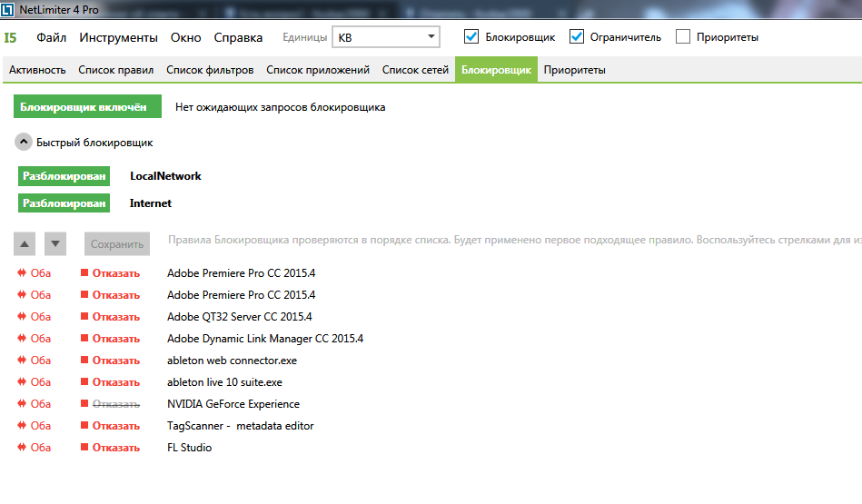Click strikethrough Отказать of NVIDIA GeForce rule

coord(116,404)
